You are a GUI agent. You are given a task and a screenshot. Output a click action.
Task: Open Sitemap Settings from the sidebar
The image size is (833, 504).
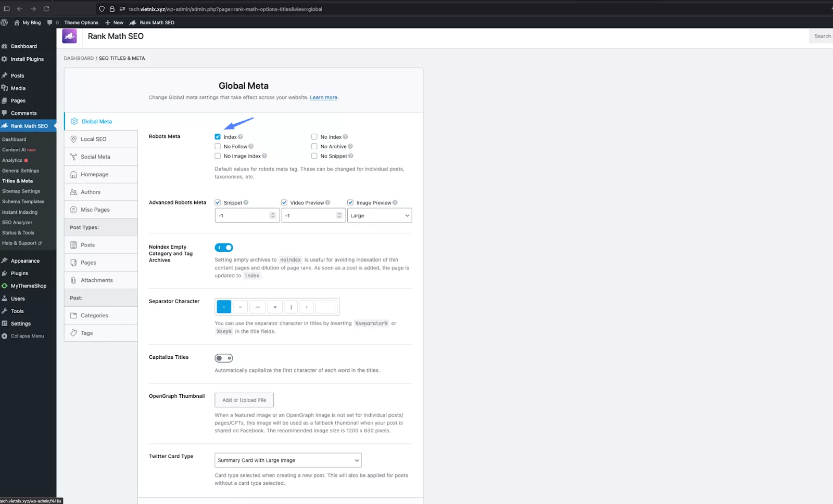21,191
